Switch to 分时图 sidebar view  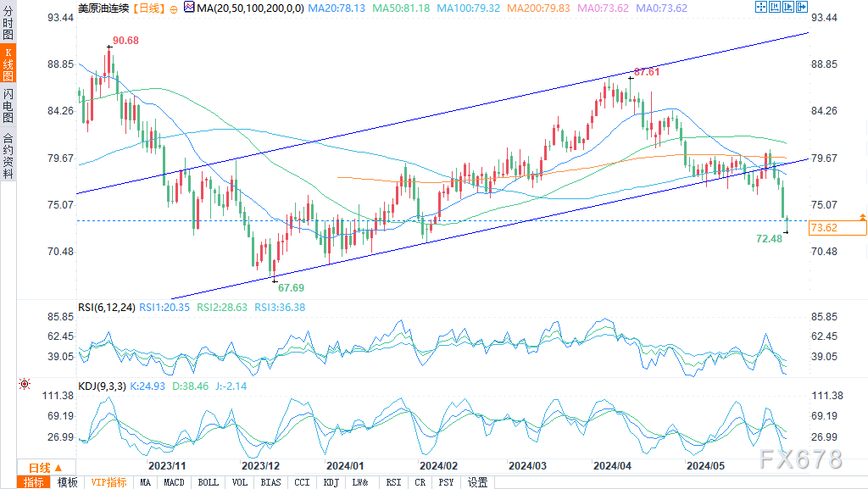[x=8, y=22]
